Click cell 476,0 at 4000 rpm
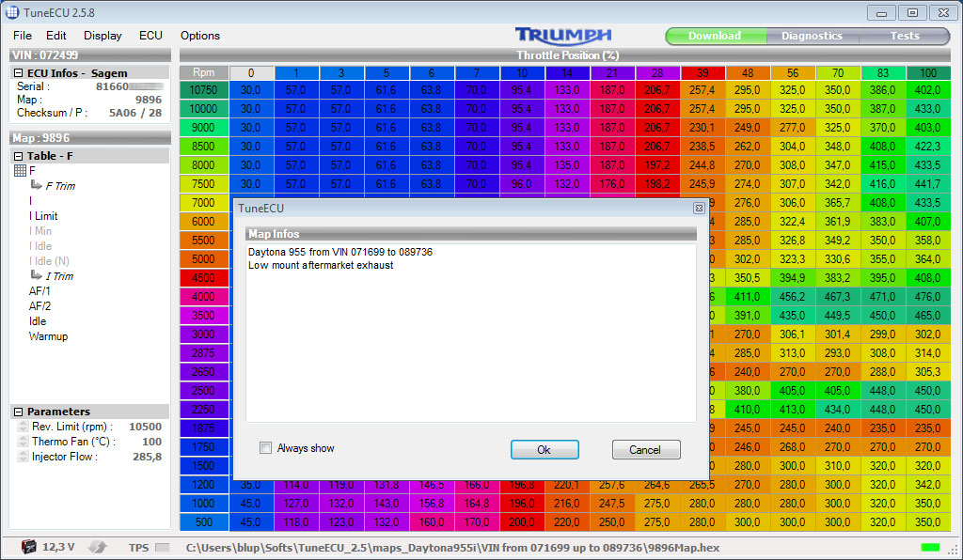963x560 pixels. (928, 296)
